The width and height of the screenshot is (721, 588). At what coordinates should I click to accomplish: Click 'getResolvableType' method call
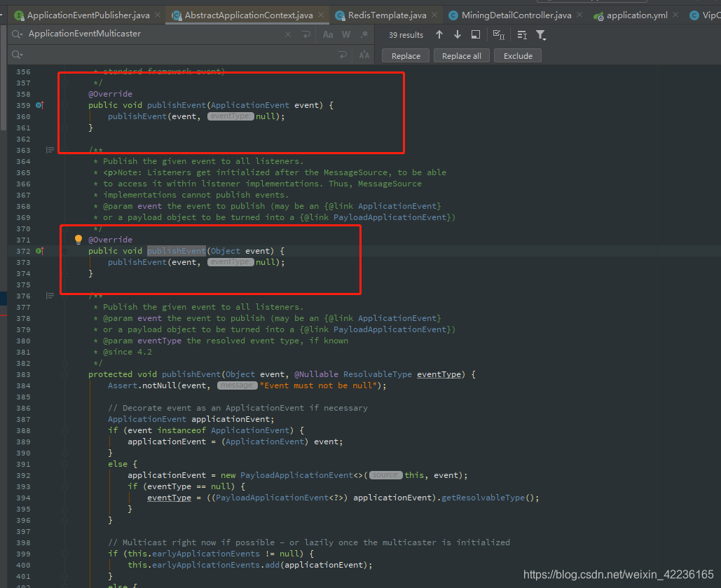point(483,498)
